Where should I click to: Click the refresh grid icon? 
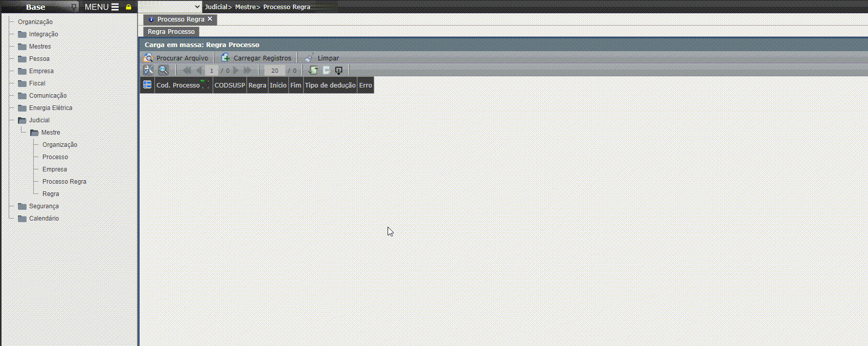(x=313, y=71)
